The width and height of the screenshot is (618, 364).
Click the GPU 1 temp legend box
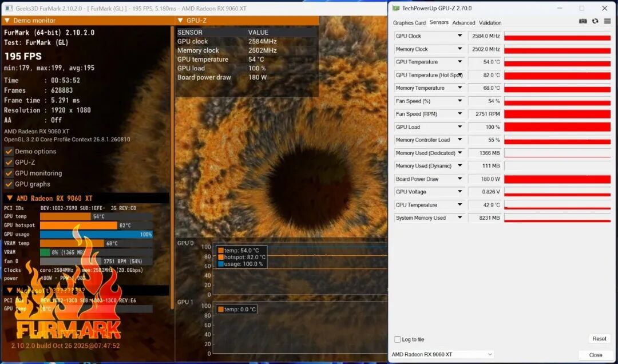(236, 310)
